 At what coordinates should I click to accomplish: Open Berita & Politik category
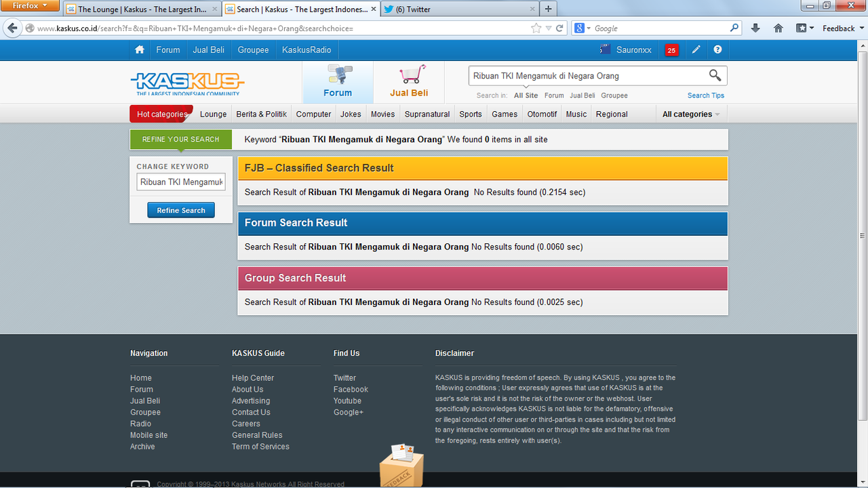tap(262, 114)
